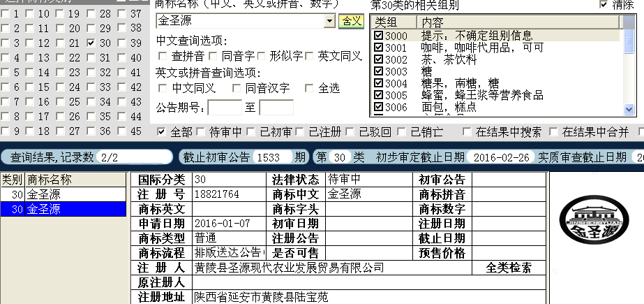This screenshot has height=304, width=644.
Task: Enable class 25 checkbox
Action: pos(60,101)
